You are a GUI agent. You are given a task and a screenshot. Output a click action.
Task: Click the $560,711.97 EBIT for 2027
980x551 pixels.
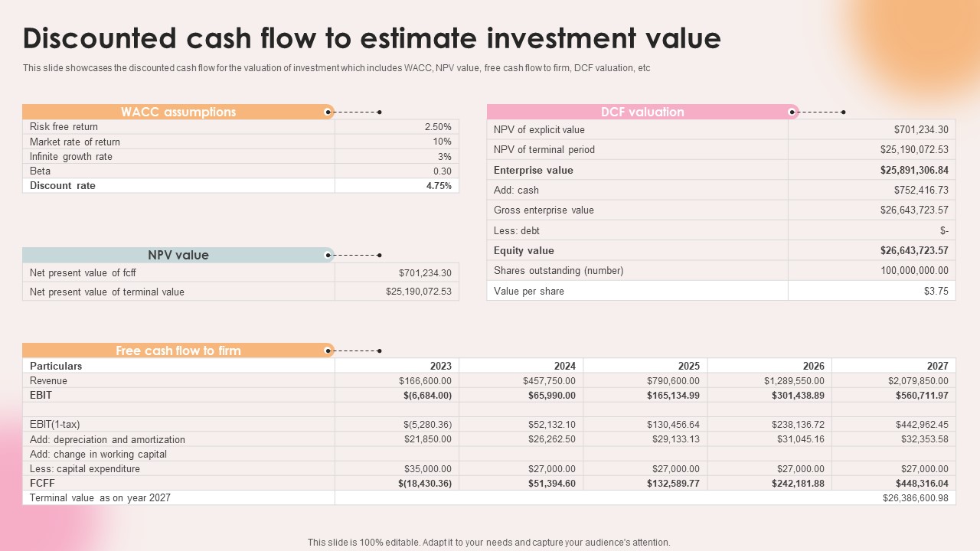(922, 395)
